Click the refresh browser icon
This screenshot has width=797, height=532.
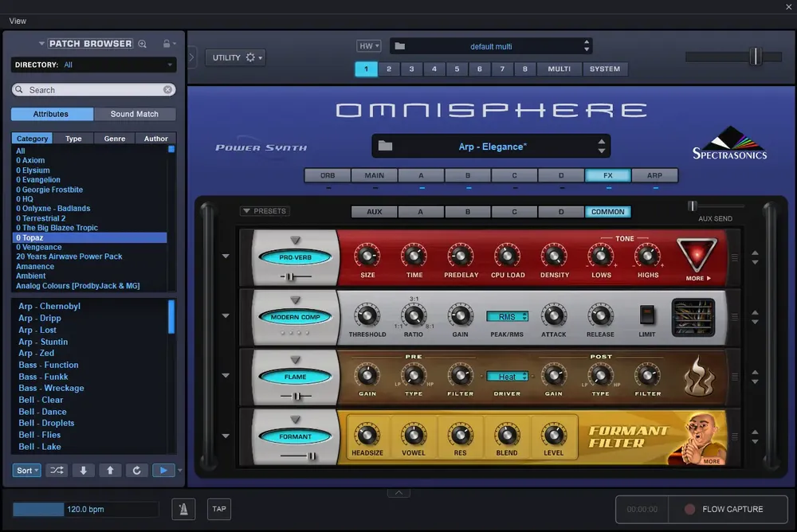(137, 471)
